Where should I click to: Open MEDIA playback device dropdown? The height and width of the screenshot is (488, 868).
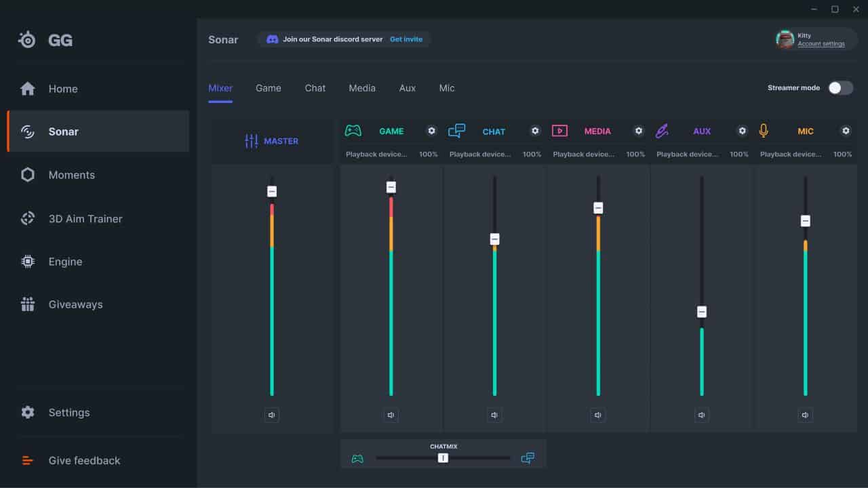pos(584,155)
